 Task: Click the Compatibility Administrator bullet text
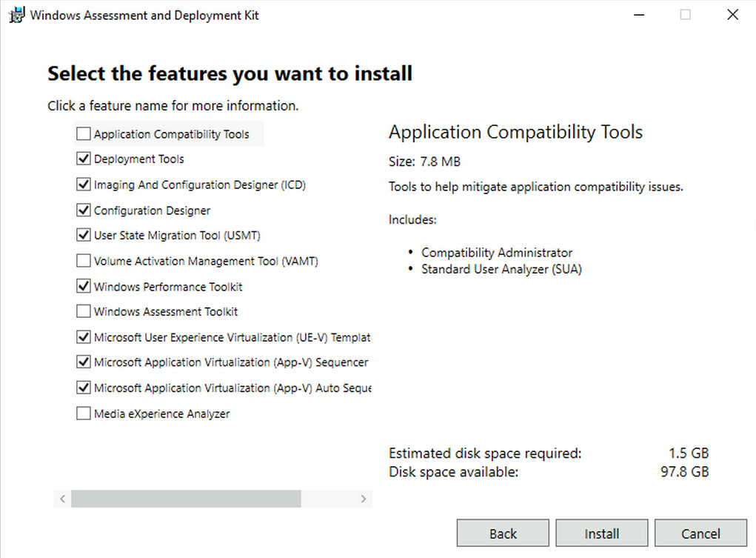pyautogui.click(x=497, y=253)
